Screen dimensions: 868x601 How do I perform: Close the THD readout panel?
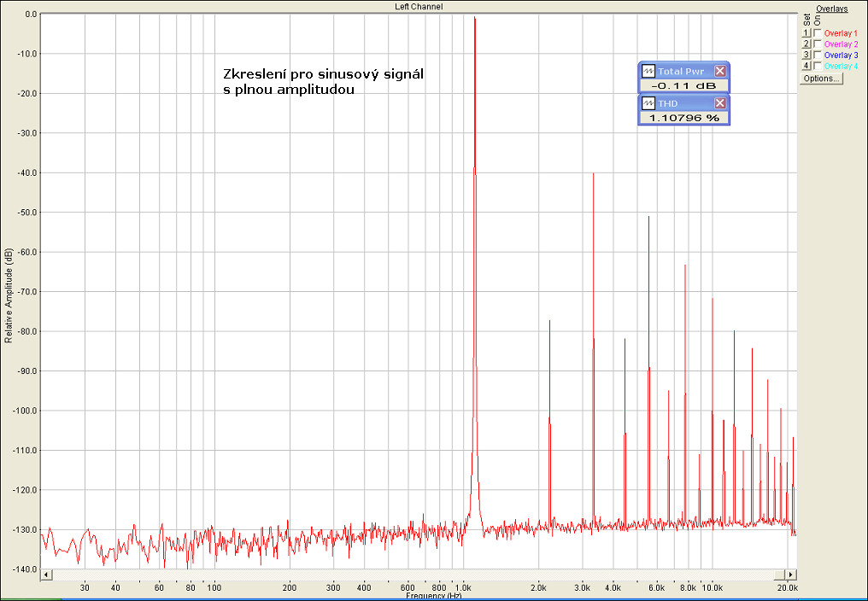(719, 103)
